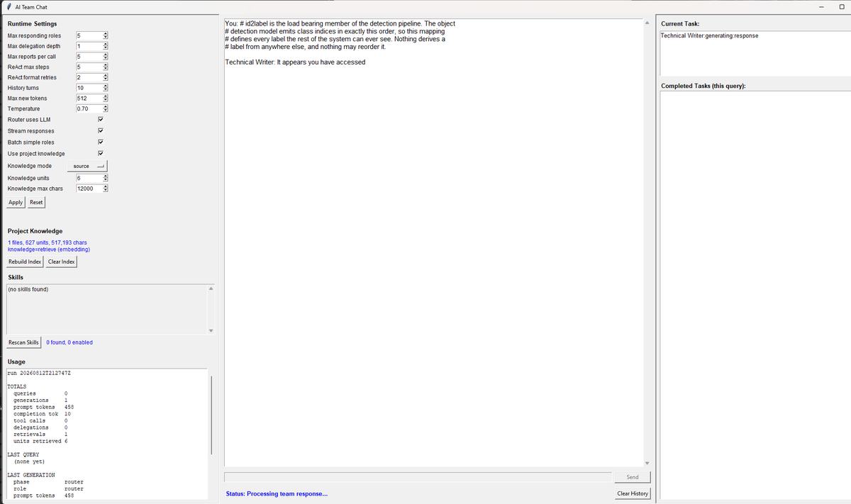Image resolution: width=851 pixels, height=504 pixels.
Task: Click the '(no skills found)' list entry
Action: (28, 289)
